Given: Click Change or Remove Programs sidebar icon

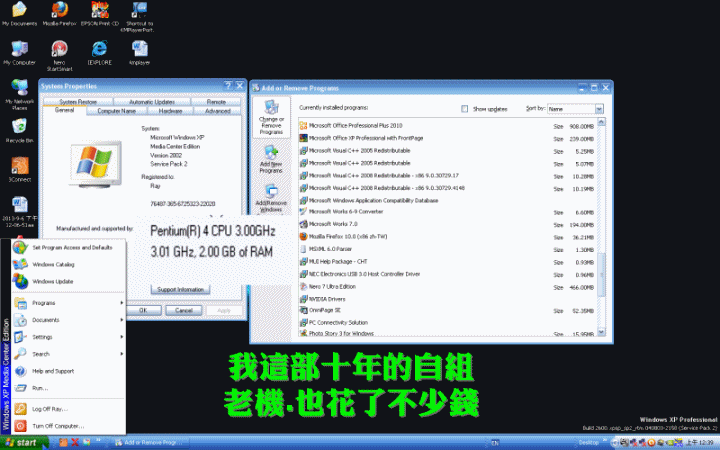Looking at the screenshot, I should pyautogui.click(x=271, y=118).
